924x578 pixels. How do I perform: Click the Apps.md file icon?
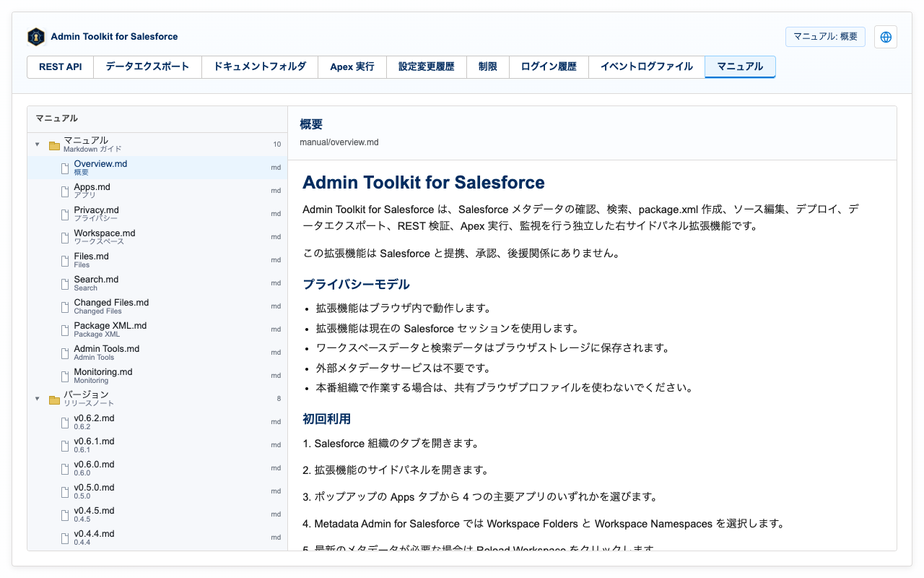point(65,191)
